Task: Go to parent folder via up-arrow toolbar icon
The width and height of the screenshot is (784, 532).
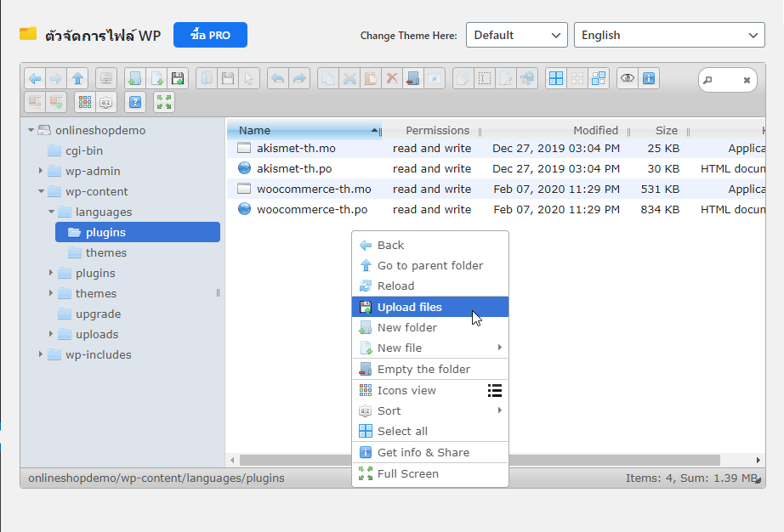Action: pos(77,78)
